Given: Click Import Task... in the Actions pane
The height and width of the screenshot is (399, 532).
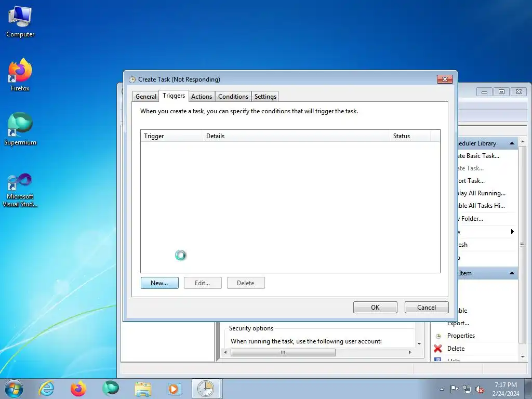Looking at the screenshot, I should (x=471, y=181).
